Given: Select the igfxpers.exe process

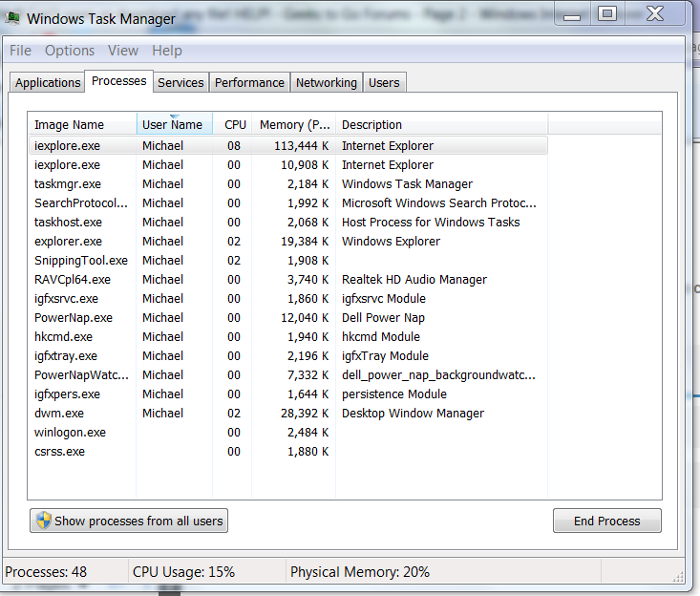Looking at the screenshot, I should click(288, 394).
